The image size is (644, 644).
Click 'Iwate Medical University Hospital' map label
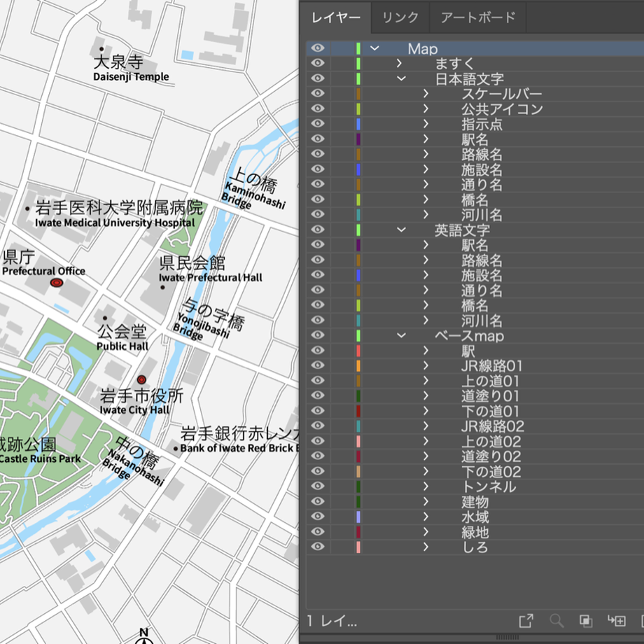pyautogui.click(x=115, y=223)
